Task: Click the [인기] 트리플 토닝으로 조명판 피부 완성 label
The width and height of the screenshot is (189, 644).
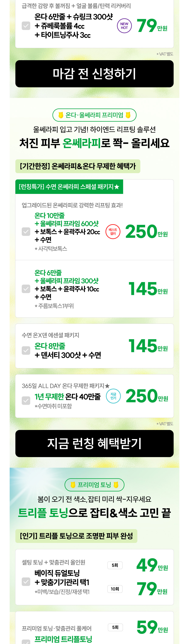Action: pos(76,536)
